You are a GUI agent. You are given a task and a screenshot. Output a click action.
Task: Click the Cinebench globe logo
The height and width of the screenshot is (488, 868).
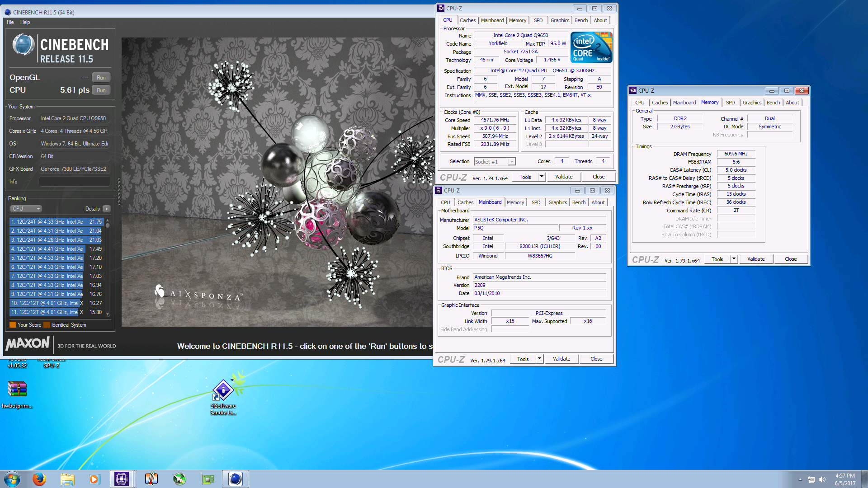pos(23,45)
